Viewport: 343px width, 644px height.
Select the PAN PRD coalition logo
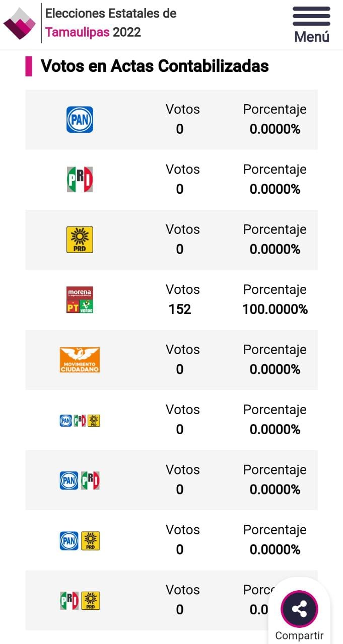pyautogui.click(x=80, y=540)
